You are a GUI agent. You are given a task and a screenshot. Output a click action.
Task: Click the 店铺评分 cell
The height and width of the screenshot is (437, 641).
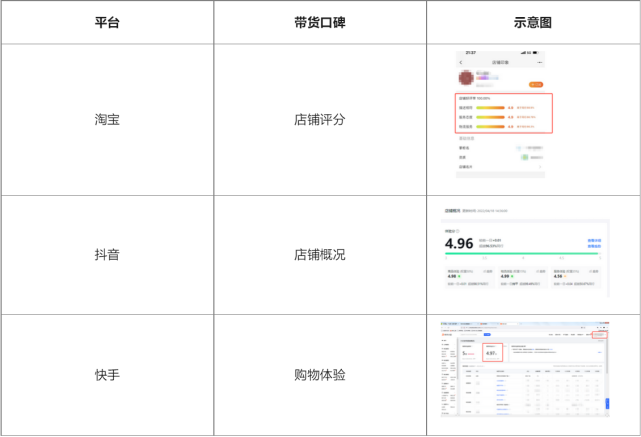320,119
